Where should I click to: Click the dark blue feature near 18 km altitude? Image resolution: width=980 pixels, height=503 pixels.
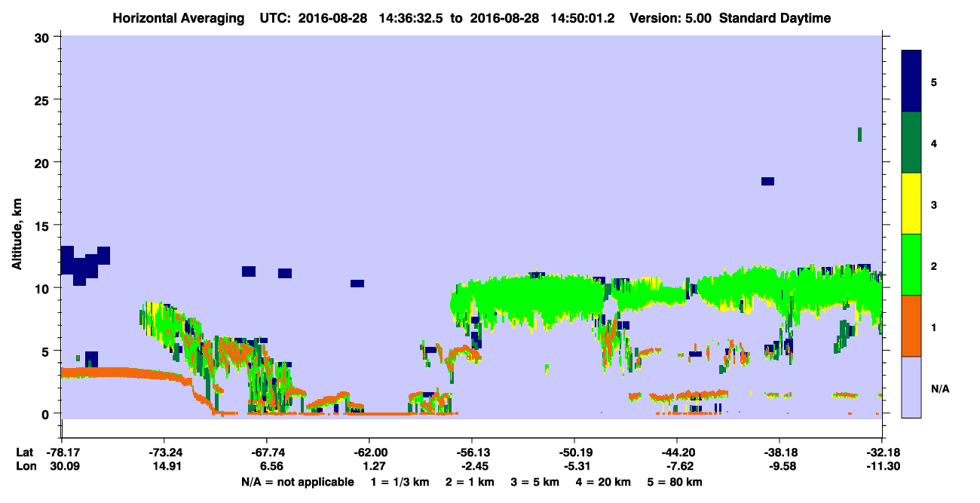tap(767, 181)
